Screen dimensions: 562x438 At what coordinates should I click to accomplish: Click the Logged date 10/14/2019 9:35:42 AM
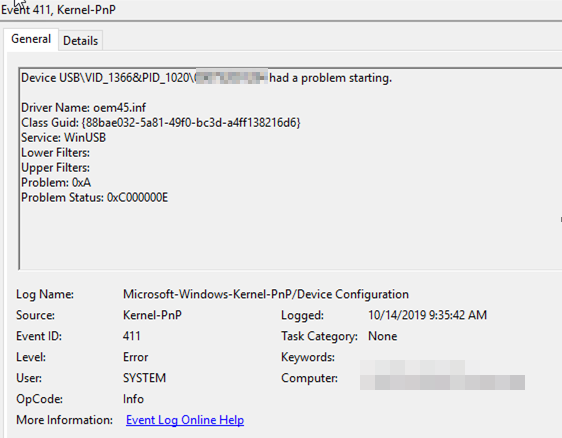pyautogui.click(x=428, y=315)
